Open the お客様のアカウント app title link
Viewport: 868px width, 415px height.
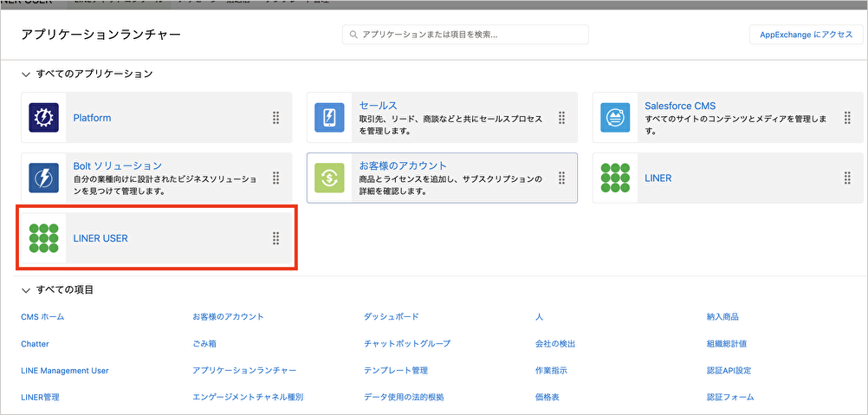click(x=403, y=166)
